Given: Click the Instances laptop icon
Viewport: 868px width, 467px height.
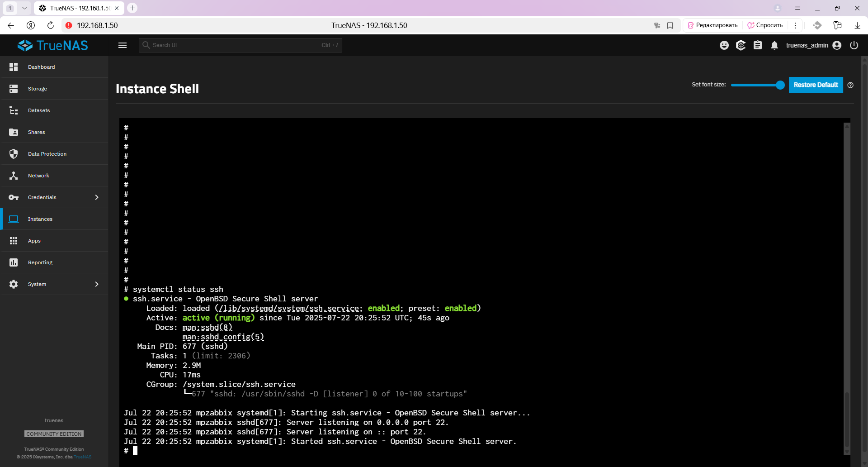Looking at the screenshot, I should click(14, 219).
